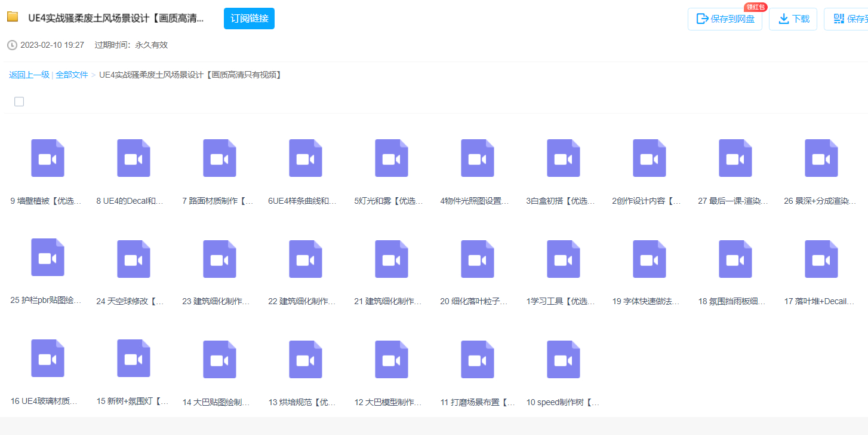Click the 下载 download button

pyautogui.click(x=793, y=19)
